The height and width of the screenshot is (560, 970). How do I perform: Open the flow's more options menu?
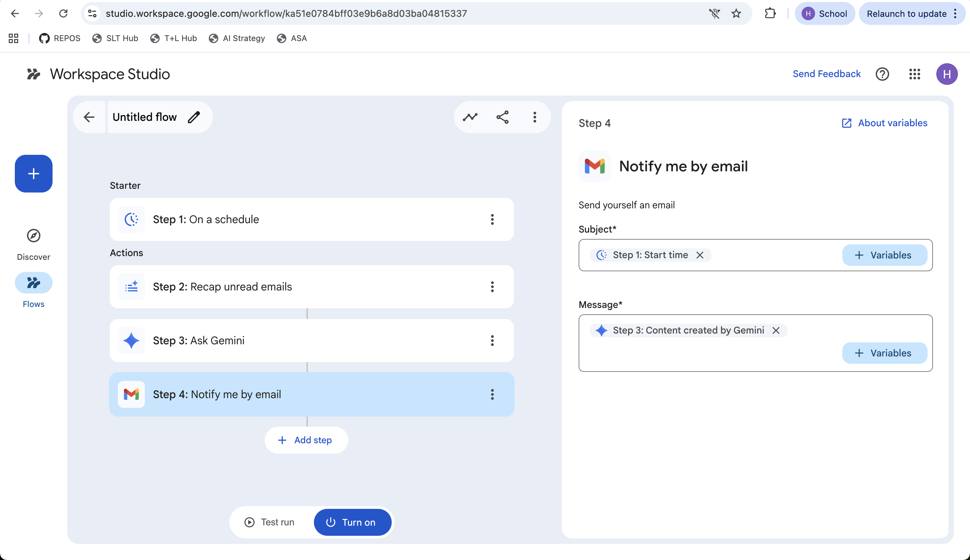point(535,117)
